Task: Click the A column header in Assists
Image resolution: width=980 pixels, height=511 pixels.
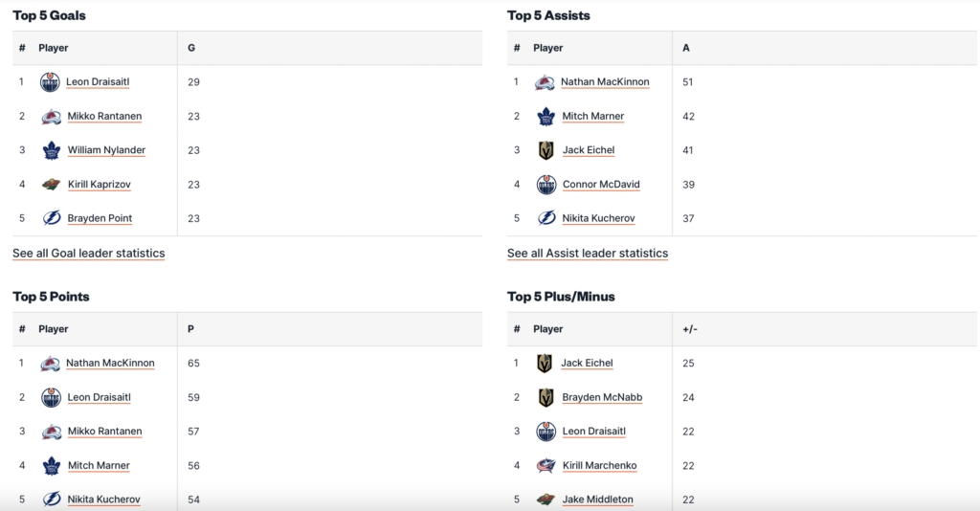Action: click(x=686, y=48)
